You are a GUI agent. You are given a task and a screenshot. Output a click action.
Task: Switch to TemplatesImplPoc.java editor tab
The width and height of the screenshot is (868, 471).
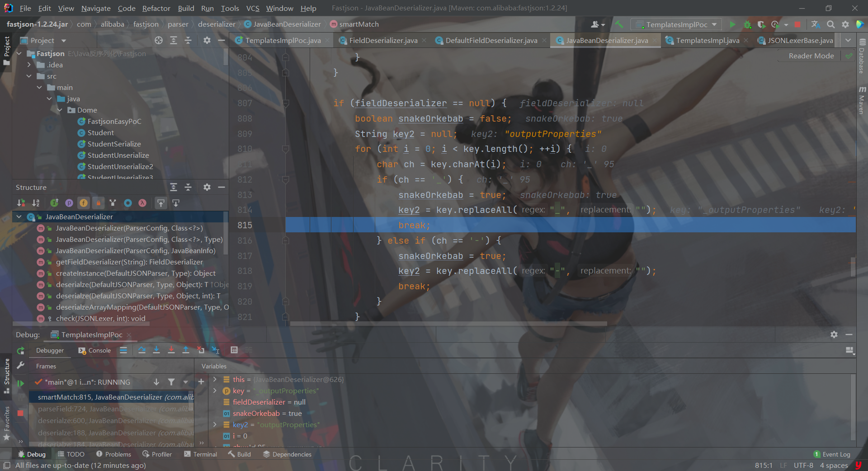pyautogui.click(x=283, y=40)
